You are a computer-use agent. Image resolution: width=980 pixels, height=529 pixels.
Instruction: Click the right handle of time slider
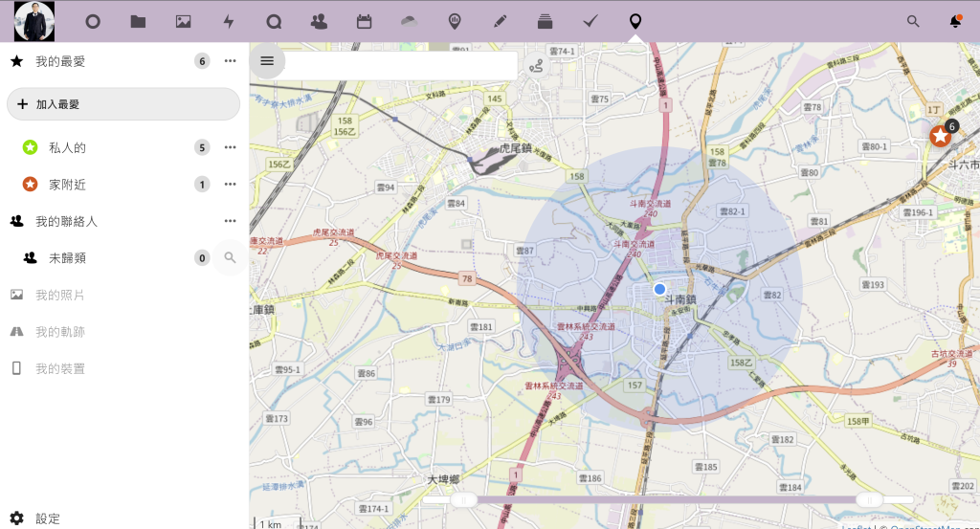pos(869,499)
